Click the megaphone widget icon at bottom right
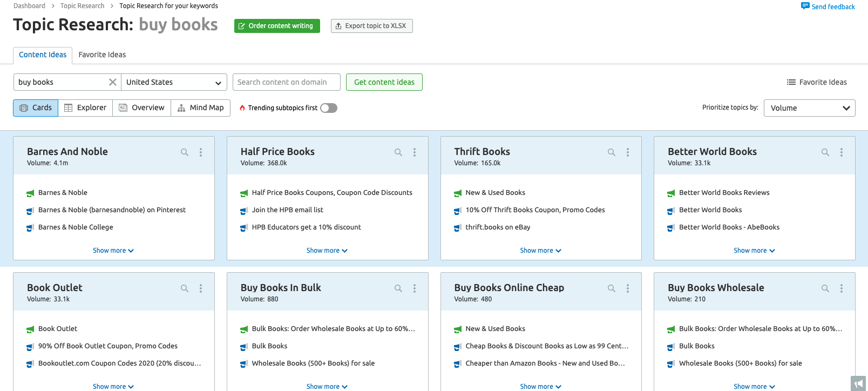Viewport: 868px width, 391px height. 858,383
